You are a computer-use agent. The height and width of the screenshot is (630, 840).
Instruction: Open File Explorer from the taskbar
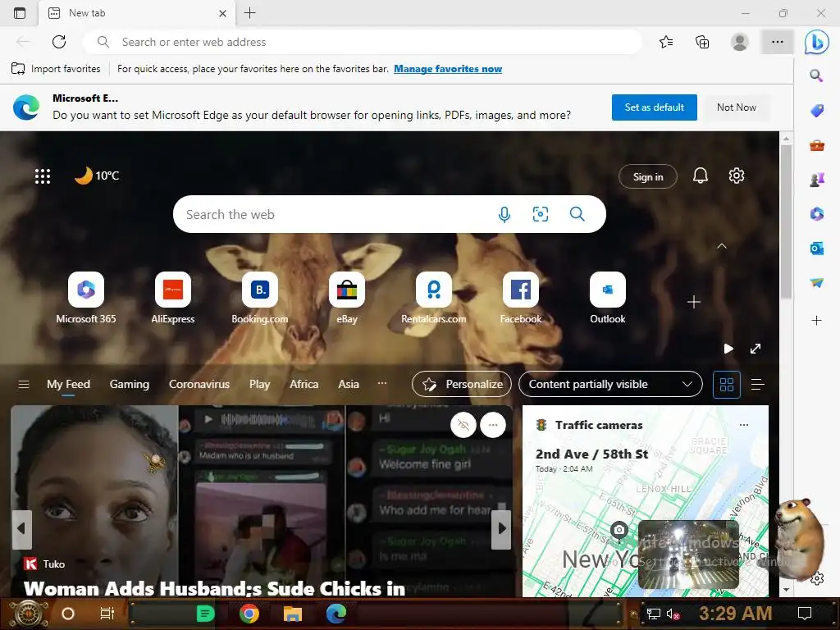pyautogui.click(x=293, y=614)
